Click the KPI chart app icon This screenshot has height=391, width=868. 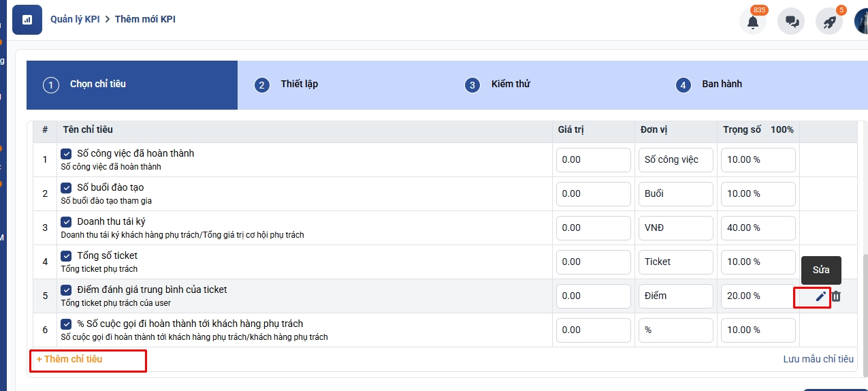click(27, 20)
